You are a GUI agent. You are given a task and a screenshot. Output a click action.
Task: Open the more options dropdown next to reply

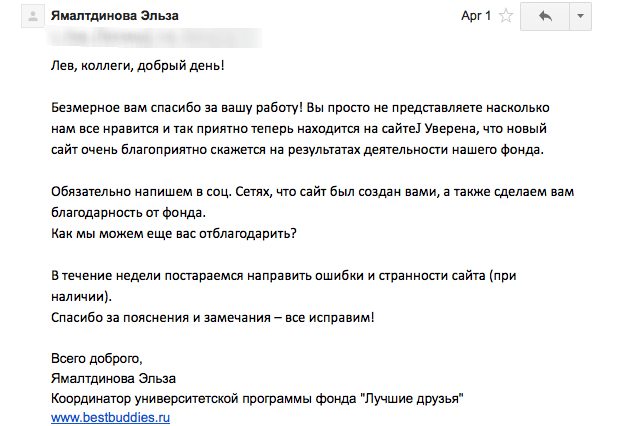(x=582, y=17)
